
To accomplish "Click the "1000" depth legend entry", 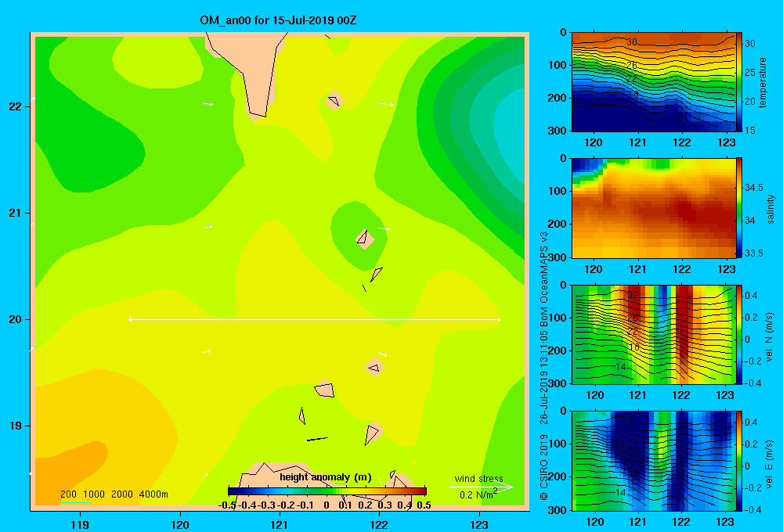I will (x=93, y=494).
